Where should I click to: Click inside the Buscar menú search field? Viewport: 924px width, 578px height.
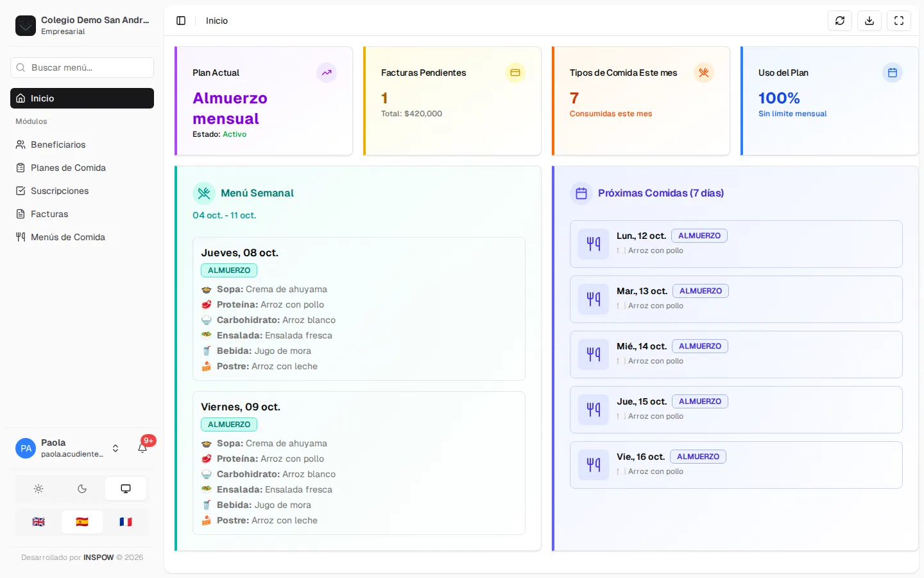pos(82,67)
